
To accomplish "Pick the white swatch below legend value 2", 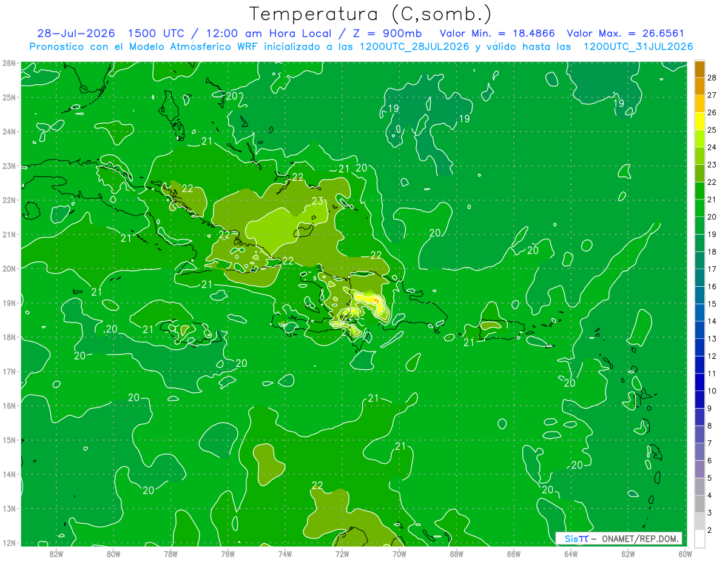I will (x=699, y=538).
